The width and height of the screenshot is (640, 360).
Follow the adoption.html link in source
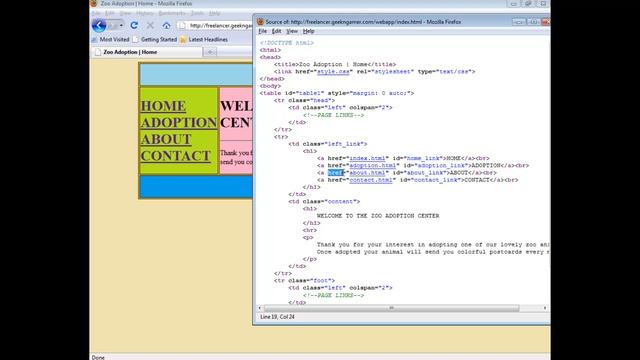coord(372,166)
